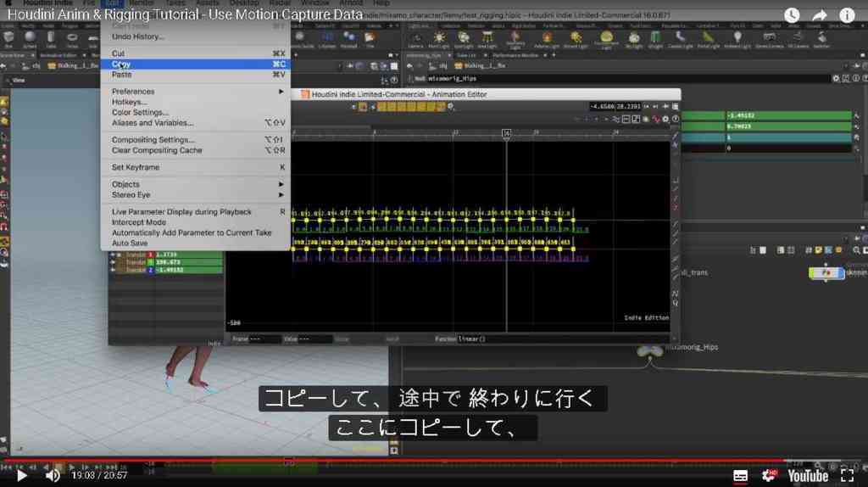The width and height of the screenshot is (868, 487).
Task: Open YouTube player settings gear
Action: 770,475
